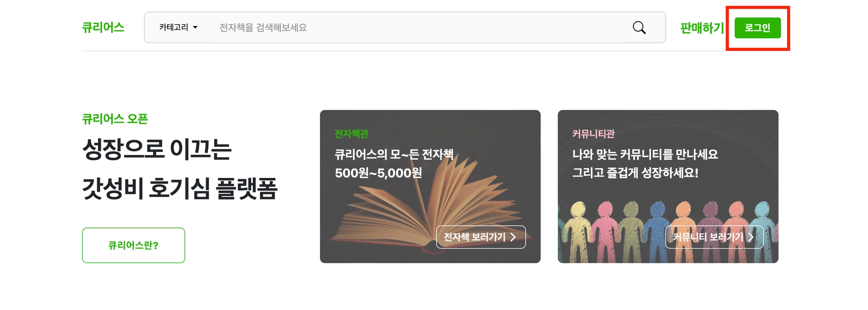Click the 큐리어스 오픈 heading text

(x=115, y=119)
